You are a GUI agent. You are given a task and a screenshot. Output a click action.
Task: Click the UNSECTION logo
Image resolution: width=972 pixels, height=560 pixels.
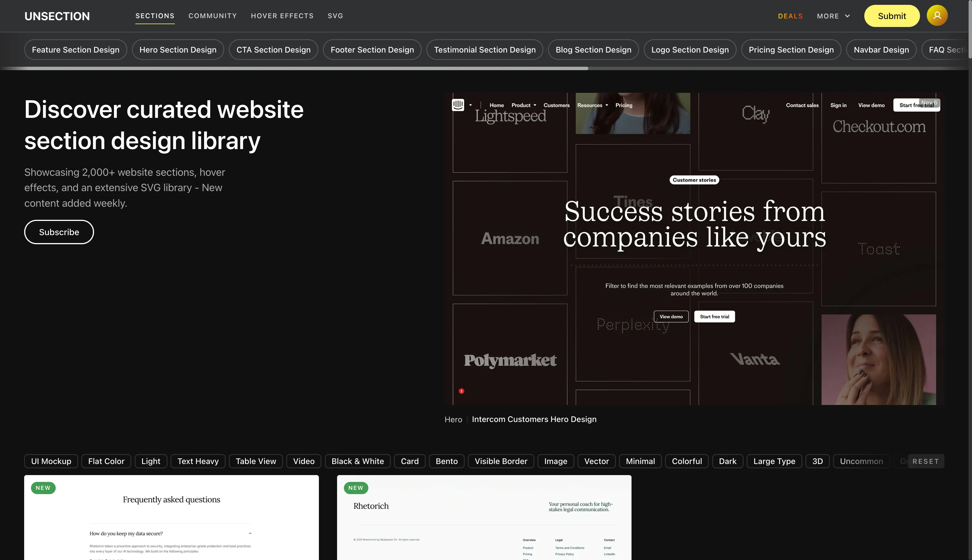pos(57,16)
